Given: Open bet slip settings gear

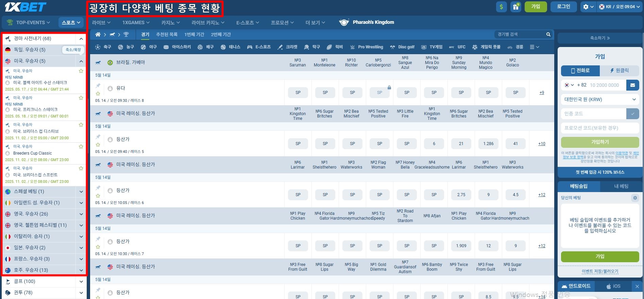Looking at the screenshot, I should [635, 198].
